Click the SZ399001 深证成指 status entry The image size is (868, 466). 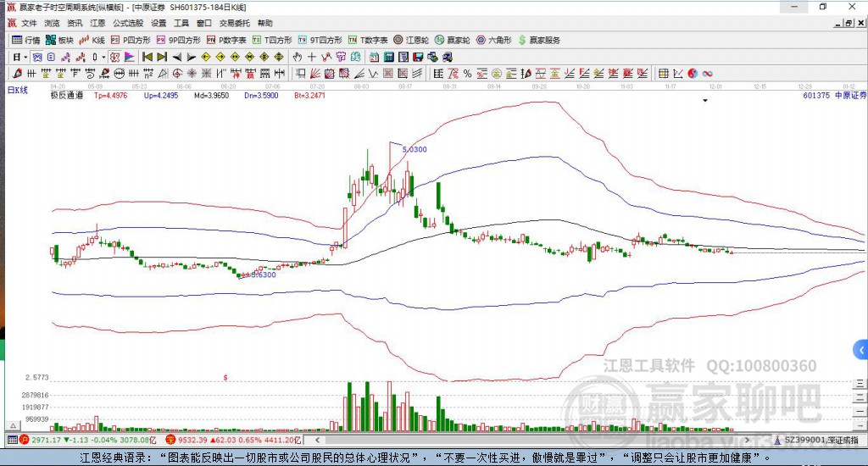[x=818, y=440]
